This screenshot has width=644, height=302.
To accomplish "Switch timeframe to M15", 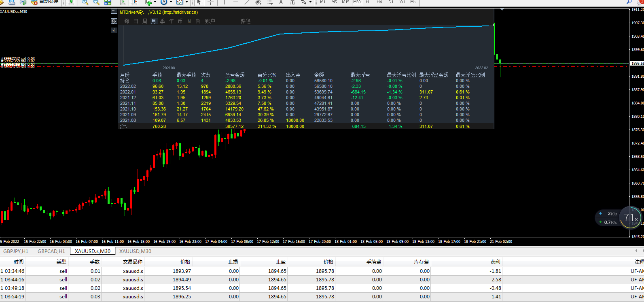I will click(x=345, y=2).
